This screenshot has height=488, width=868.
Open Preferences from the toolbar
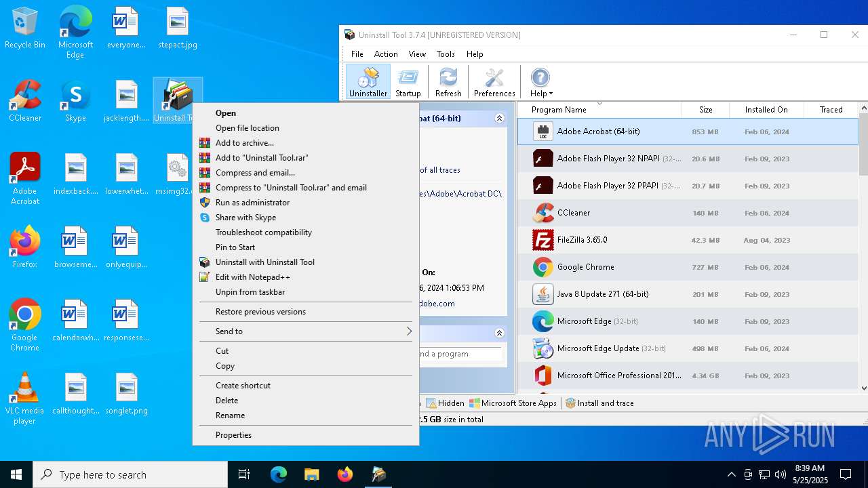click(494, 82)
